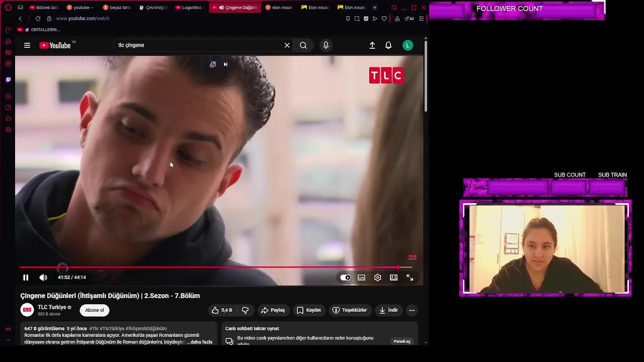Enter full screen mode

point(410,278)
